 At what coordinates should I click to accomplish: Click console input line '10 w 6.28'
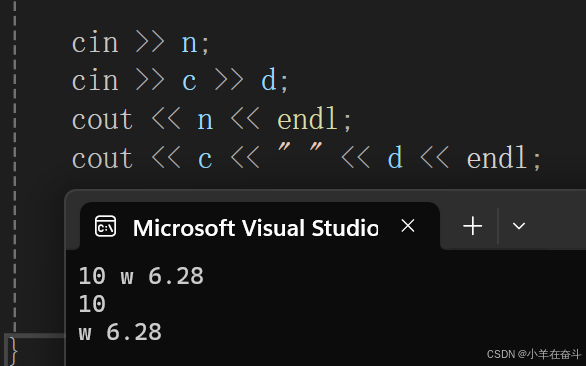pyautogui.click(x=141, y=276)
